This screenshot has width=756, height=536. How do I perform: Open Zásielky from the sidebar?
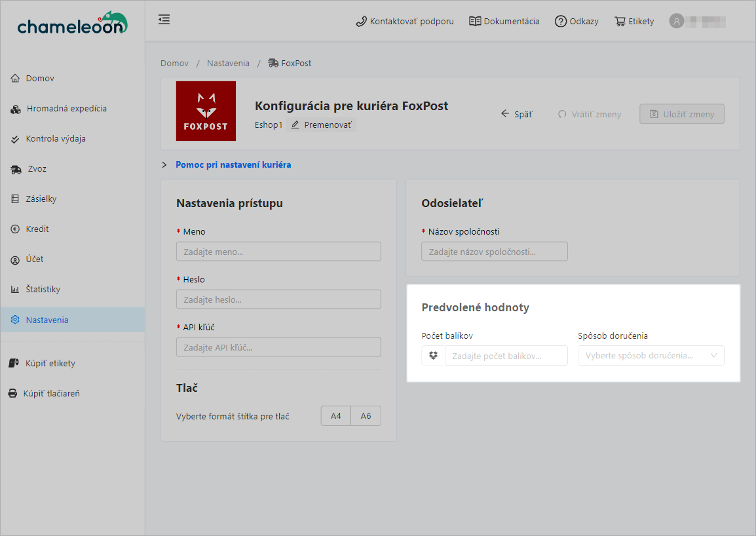pyautogui.click(x=41, y=199)
